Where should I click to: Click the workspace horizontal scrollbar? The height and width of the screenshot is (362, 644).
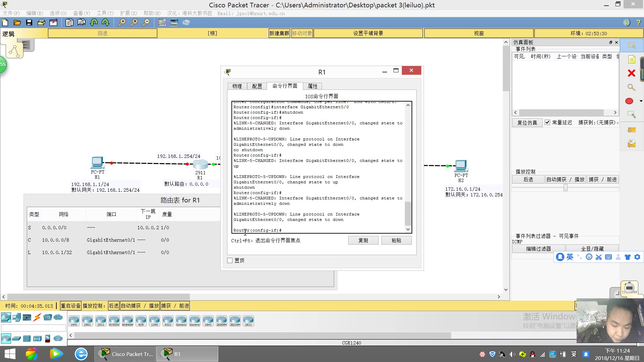(99, 297)
